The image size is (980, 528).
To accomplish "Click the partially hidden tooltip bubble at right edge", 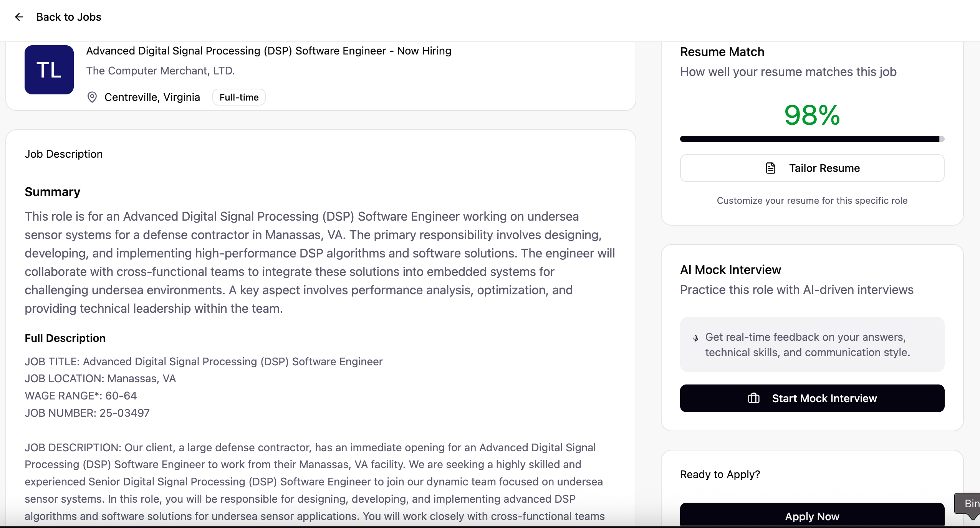I will (x=968, y=504).
